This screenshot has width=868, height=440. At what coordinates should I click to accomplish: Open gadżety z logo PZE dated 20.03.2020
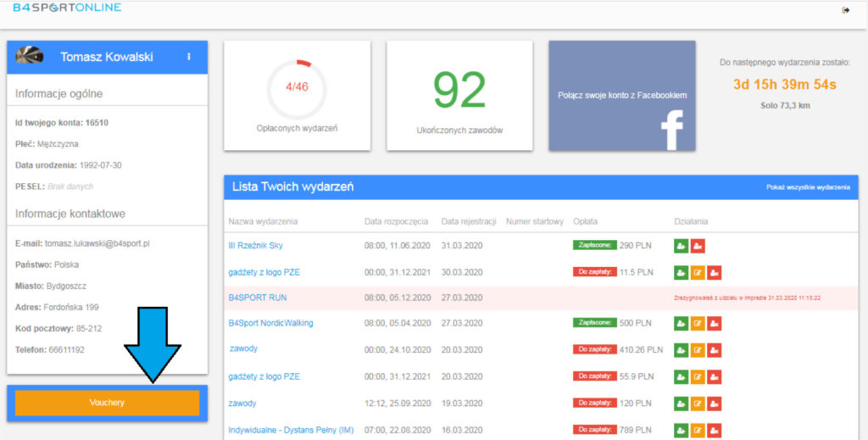264,377
